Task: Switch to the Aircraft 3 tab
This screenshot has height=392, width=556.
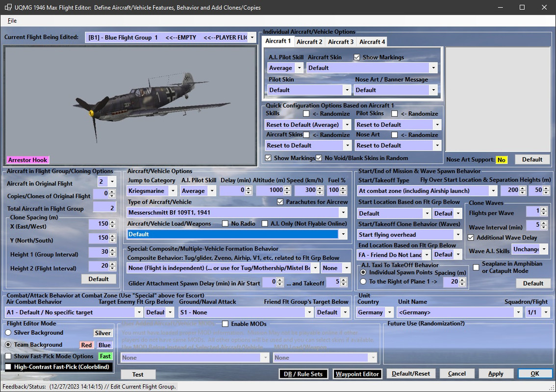Action: 340,42
